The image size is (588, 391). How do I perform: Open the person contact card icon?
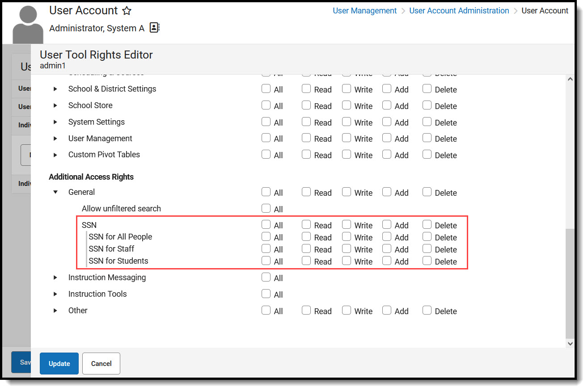tap(154, 28)
